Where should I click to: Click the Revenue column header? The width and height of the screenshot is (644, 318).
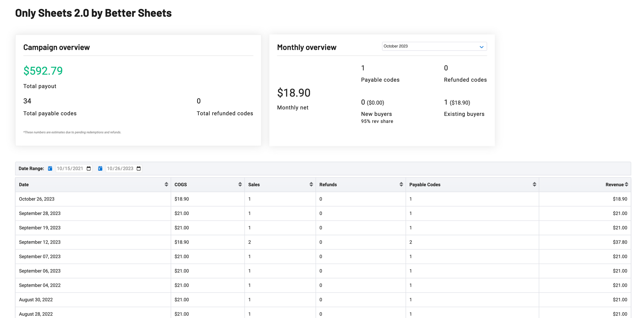(614, 185)
